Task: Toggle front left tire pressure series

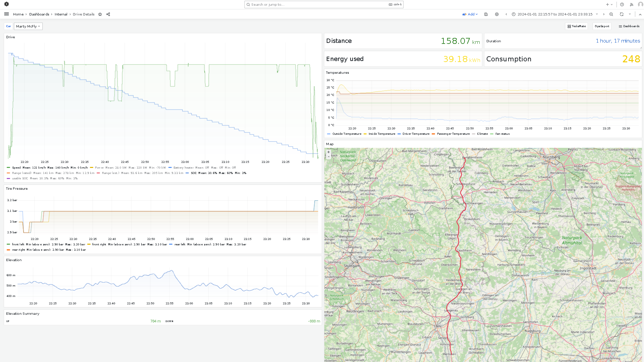Action: [x=18, y=244]
